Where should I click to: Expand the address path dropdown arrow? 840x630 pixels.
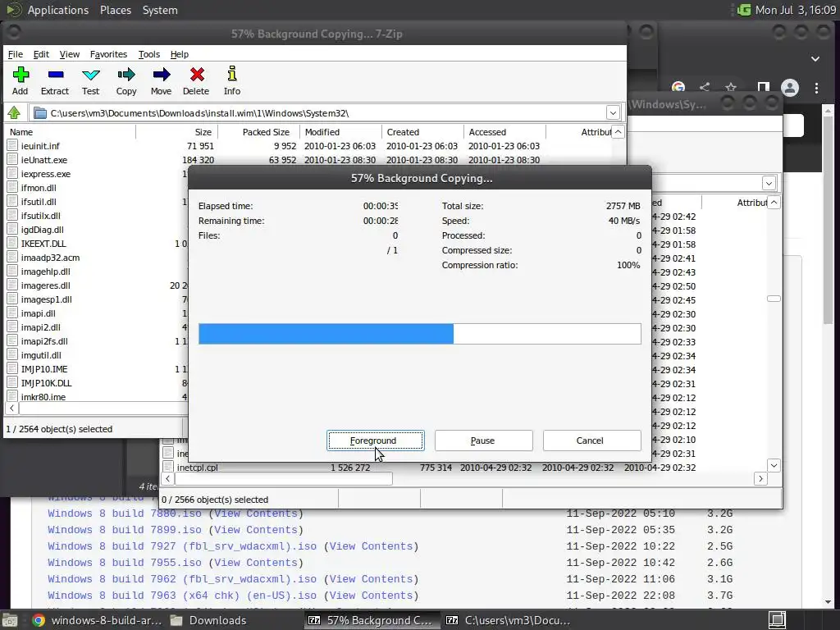(613, 113)
